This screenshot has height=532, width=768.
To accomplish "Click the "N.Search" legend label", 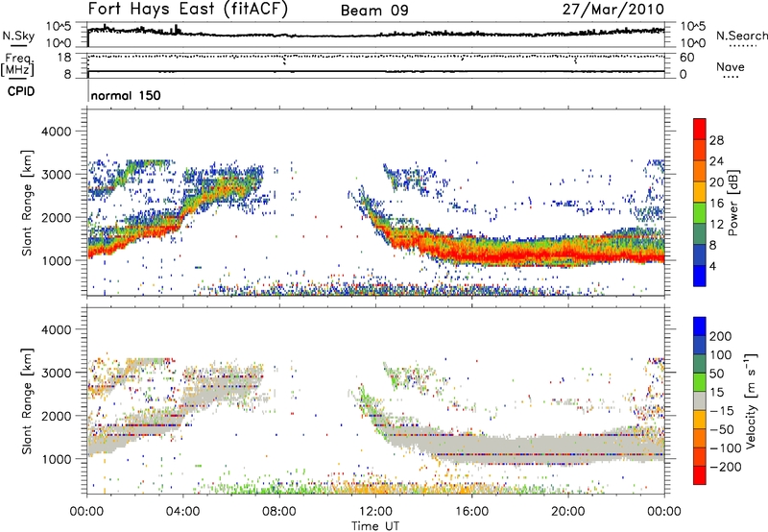I will tap(741, 36).
